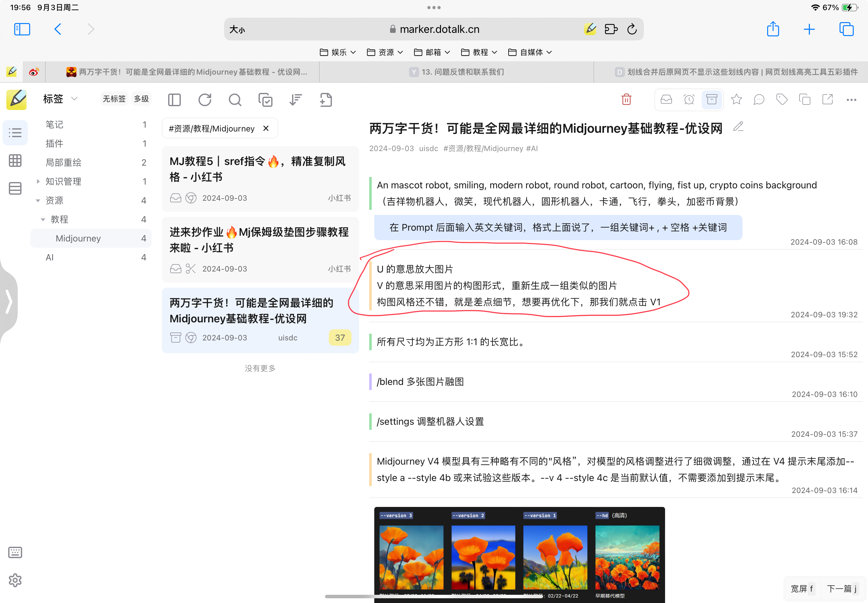Toggle the 无标签 filter
Image resolution: width=868 pixels, height=603 pixels.
coord(114,99)
